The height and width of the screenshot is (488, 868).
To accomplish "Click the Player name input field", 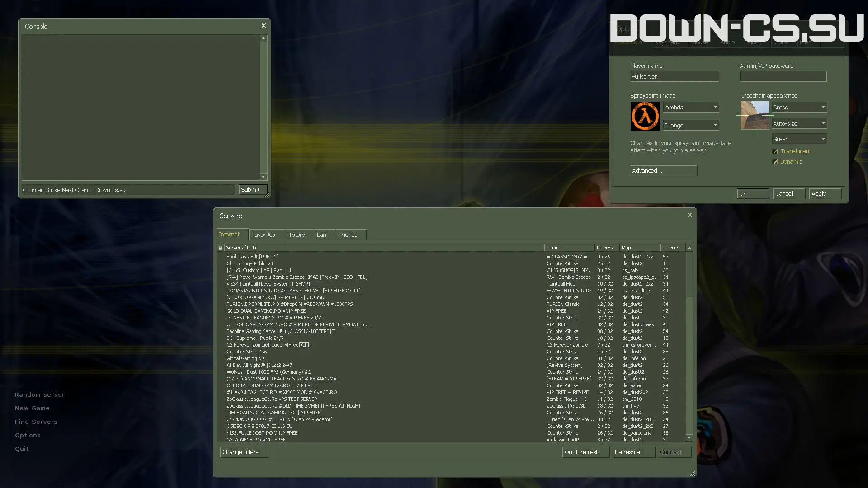I will [x=675, y=77].
